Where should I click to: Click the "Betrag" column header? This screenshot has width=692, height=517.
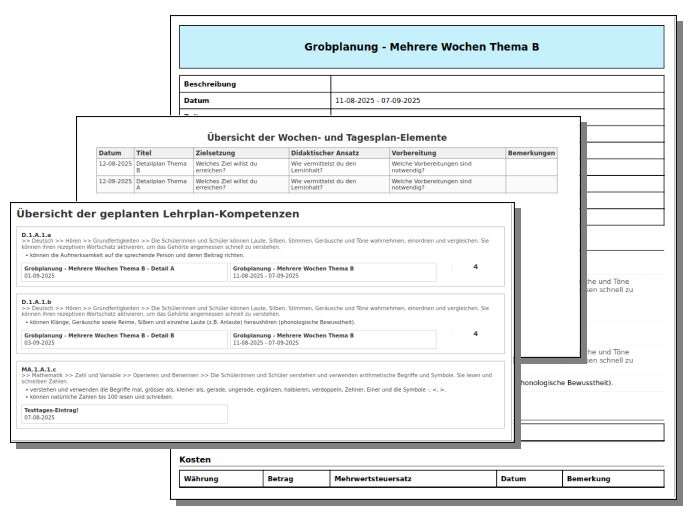[297, 479]
